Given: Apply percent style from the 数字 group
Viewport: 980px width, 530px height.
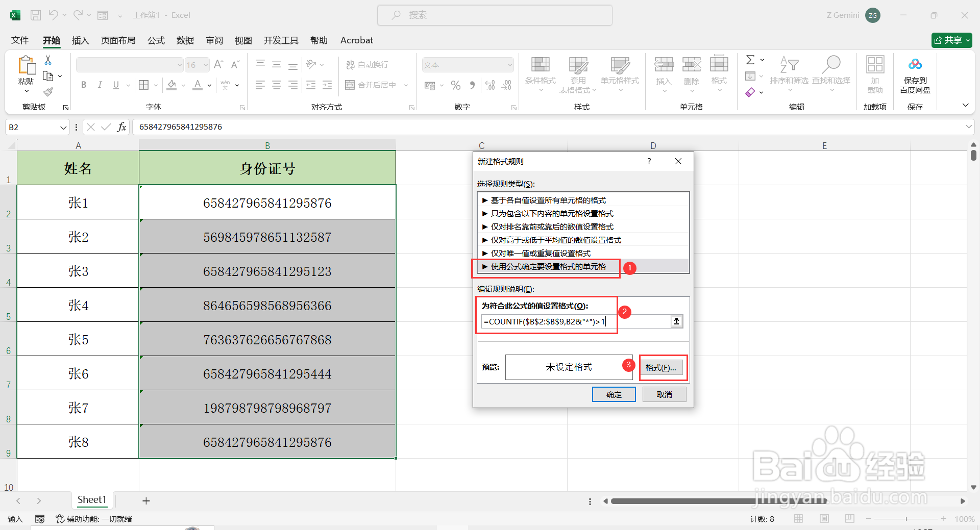Looking at the screenshot, I should [x=456, y=85].
